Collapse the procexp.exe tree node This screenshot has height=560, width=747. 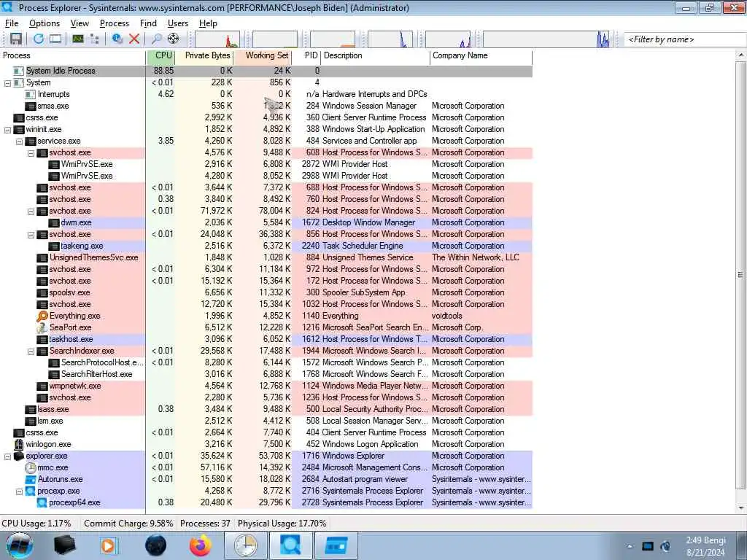(19, 491)
